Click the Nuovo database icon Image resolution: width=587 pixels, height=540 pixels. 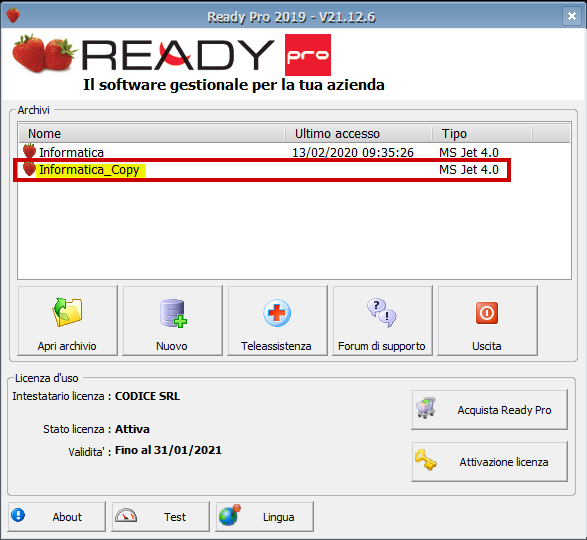click(173, 313)
